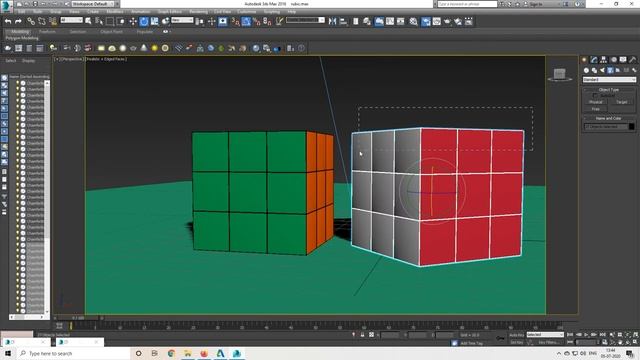Switch to the Utilities command panel
This screenshot has width=640, height=360.
633,60
